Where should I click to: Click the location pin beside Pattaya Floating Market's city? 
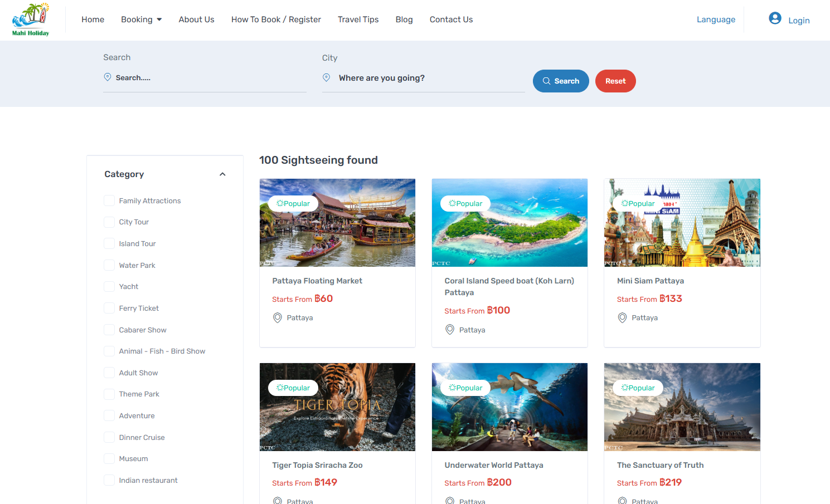(x=277, y=317)
